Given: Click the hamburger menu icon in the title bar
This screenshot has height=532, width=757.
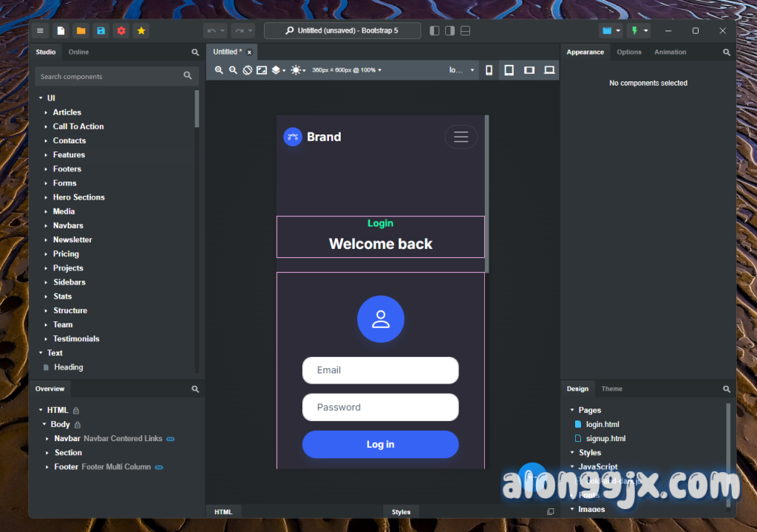Looking at the screenshot, I should [41, 31].
